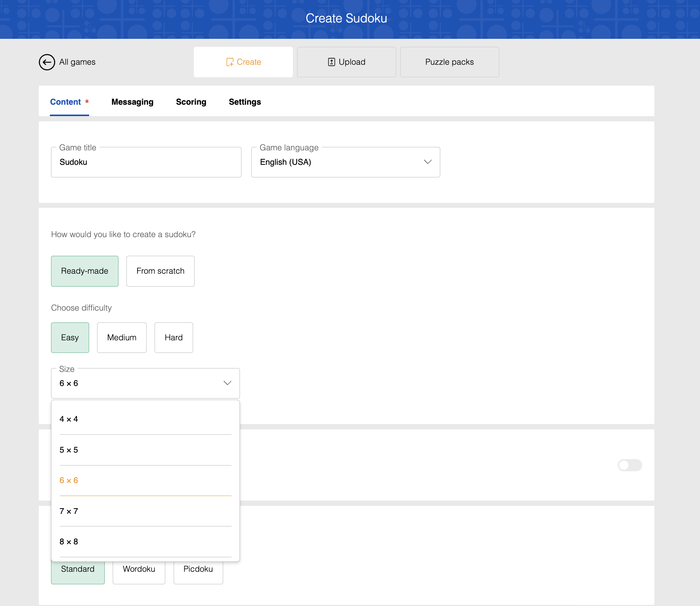Viewport: 700px width, 606px height.
Task: Click the Game title input field
Action: click(x=146, y=162)
